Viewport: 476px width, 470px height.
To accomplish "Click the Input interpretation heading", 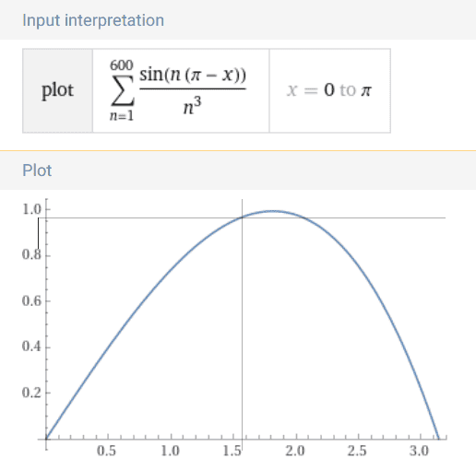I will pos(93,20).
